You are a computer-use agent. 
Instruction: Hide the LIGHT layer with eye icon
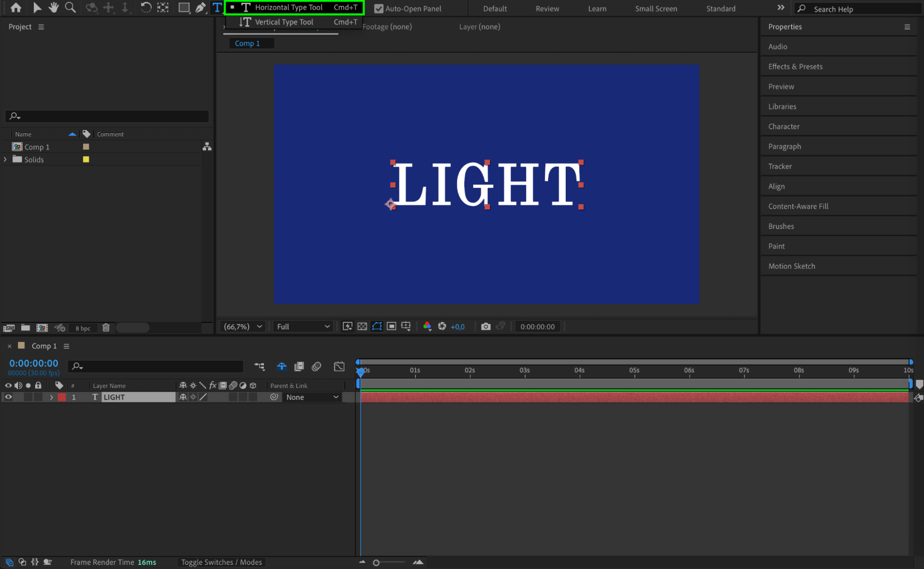[x=8, y=397]
